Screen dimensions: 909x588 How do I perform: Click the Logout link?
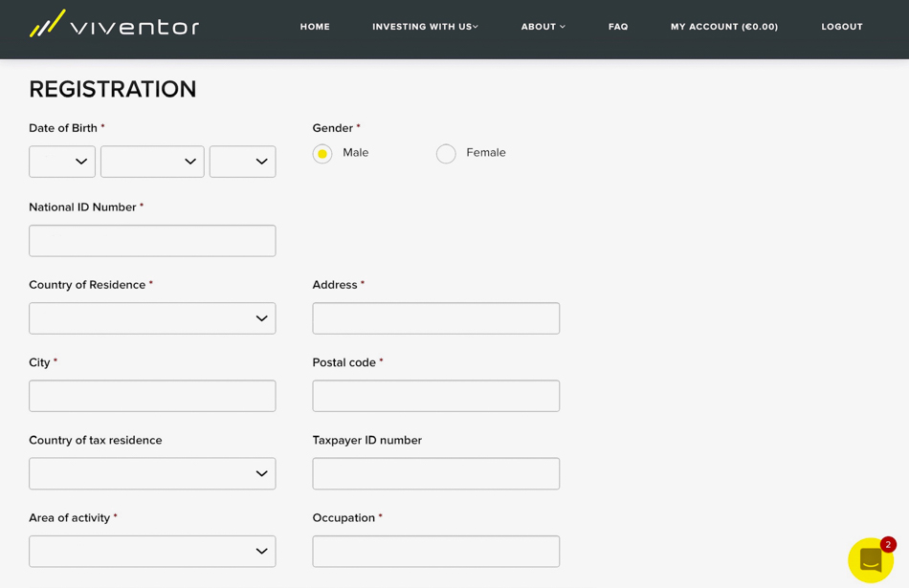841,27
